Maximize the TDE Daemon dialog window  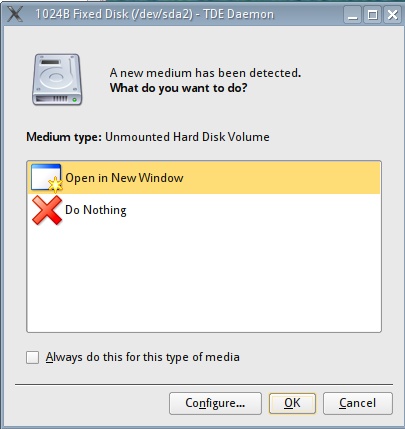(372, 15)
